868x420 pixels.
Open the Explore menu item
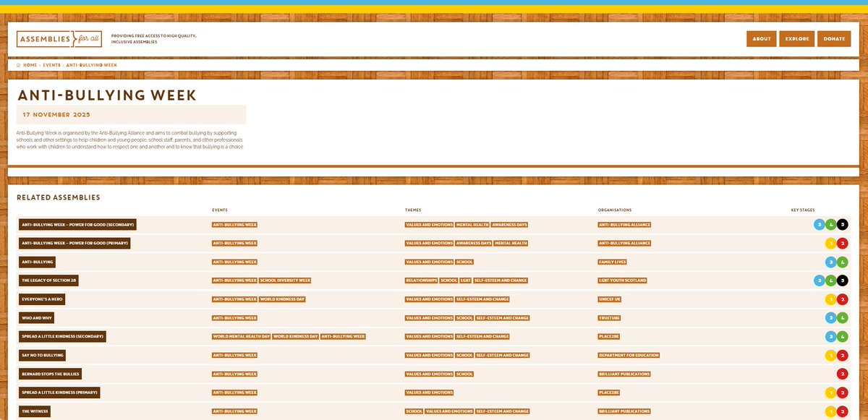pos(797,39)
